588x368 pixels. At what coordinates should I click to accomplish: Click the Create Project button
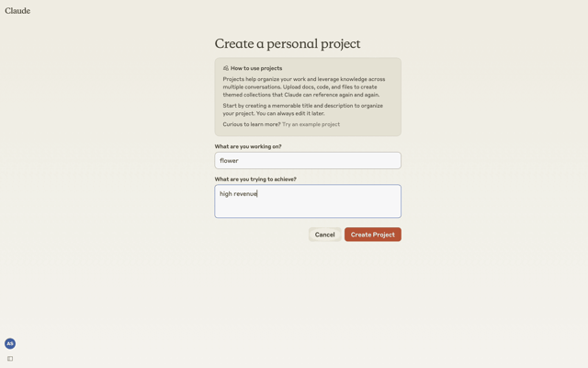pos(373,235)
